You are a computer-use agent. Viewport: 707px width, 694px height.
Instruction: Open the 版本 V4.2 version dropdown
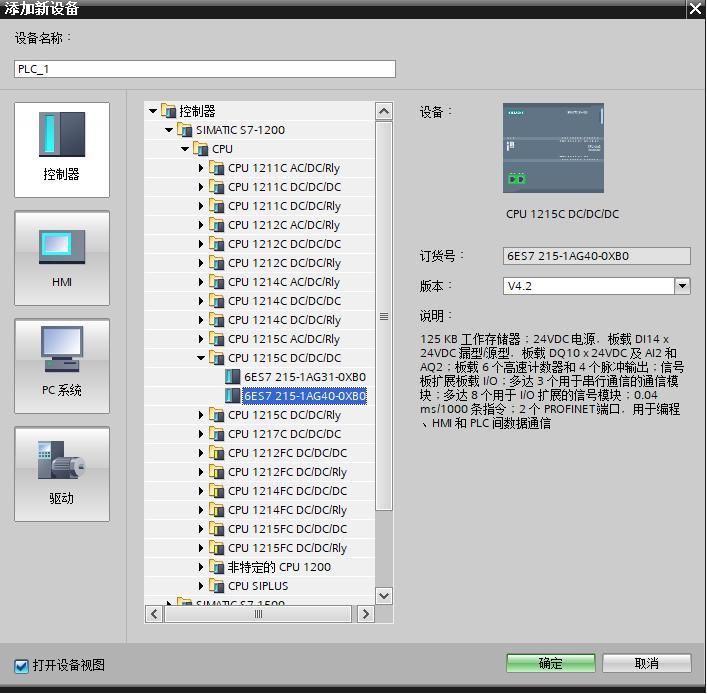click(682, 286)
